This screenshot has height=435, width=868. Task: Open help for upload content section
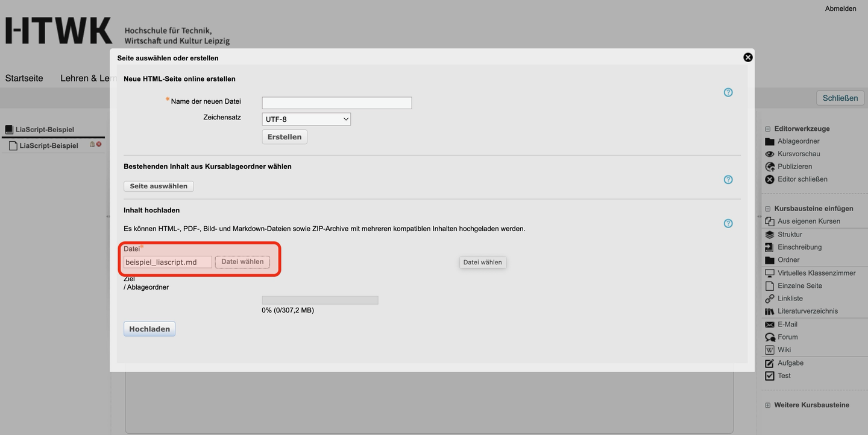pos(728,223)
